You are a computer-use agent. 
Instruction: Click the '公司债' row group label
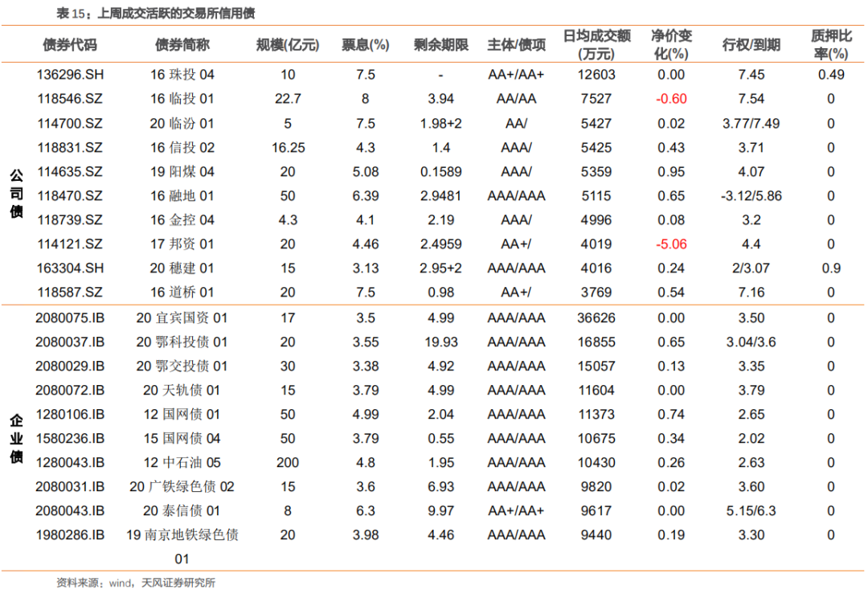pyautogui.click(x=17, y=193)
